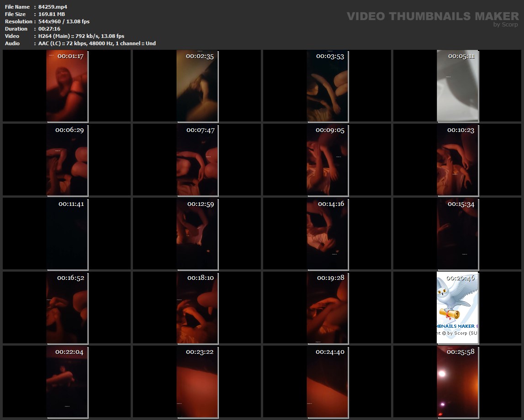Select the thumbnail at 00:22:04

[x=67, y=382]
